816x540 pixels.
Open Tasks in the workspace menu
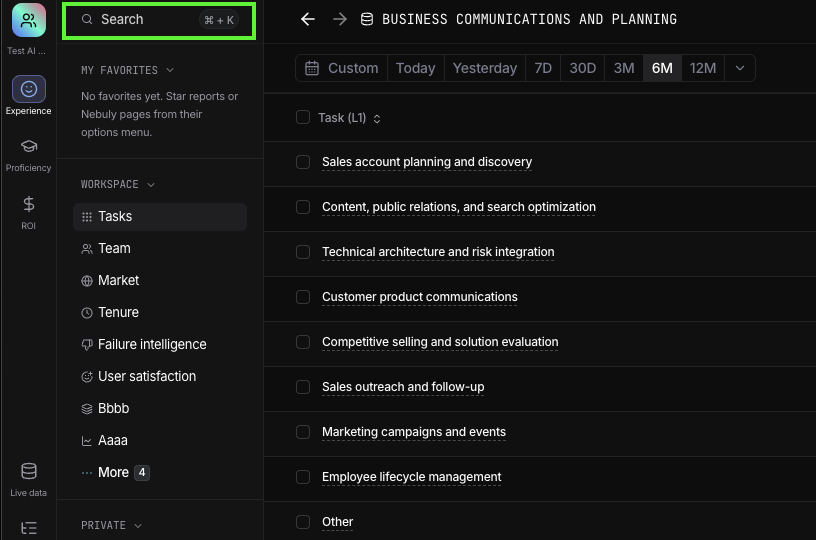160,217
